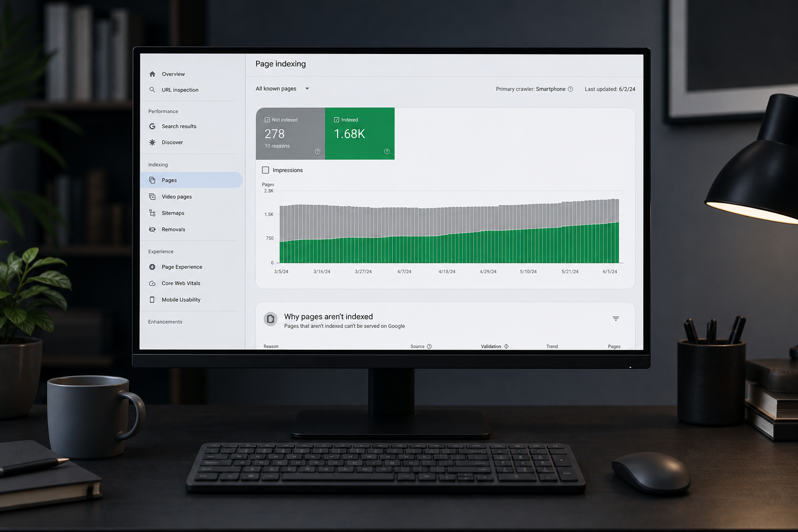Click the 6/1/24 date label on chart
This screenshot has height=532, width=798.
coord(610,272)
